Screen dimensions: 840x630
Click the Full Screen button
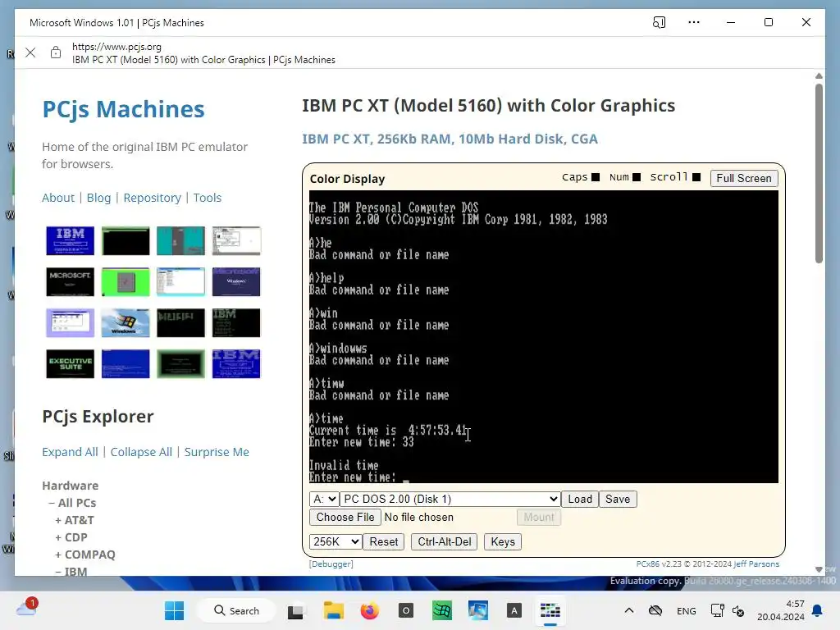(743, 178)
